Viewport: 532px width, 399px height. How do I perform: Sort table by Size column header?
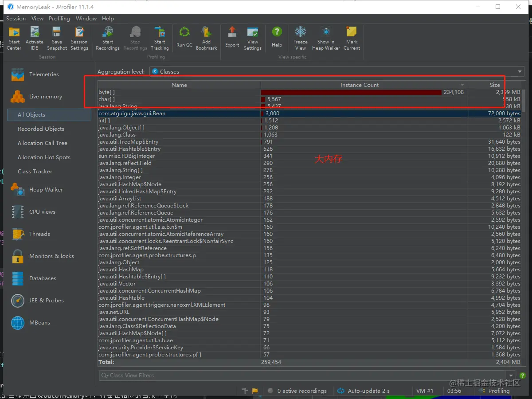coord(495,85)
